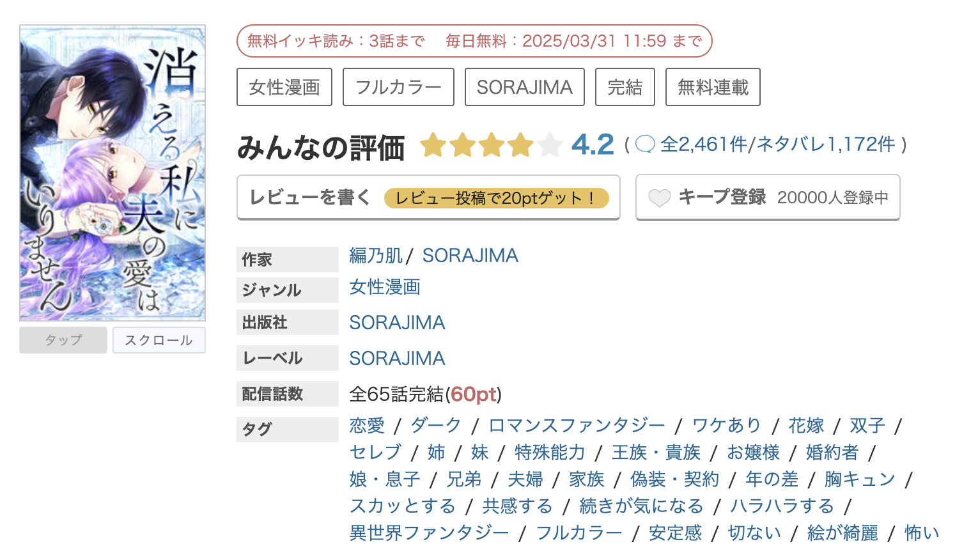Switch viewing mode to スクロール

[x=159, y=340]
